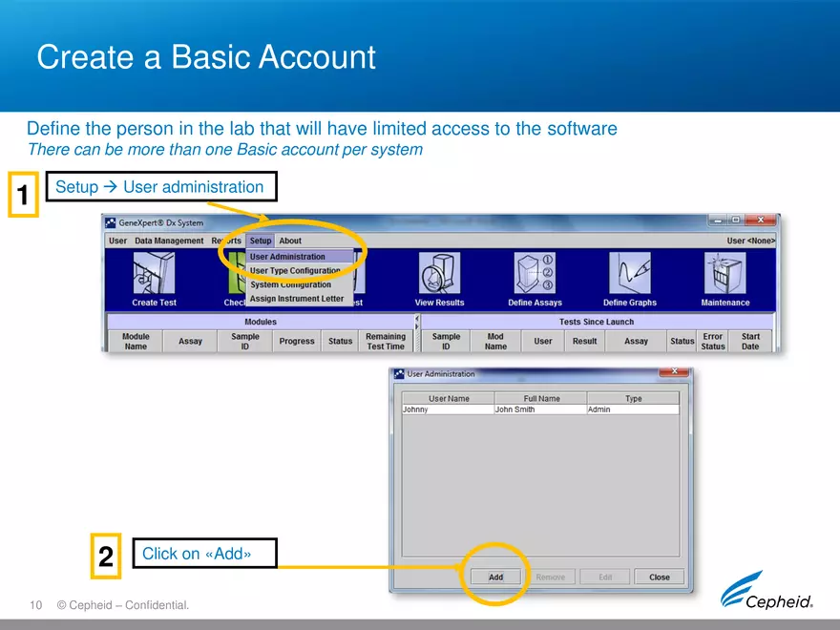Click Close in the User Administration dialog

tap(659, 577)
